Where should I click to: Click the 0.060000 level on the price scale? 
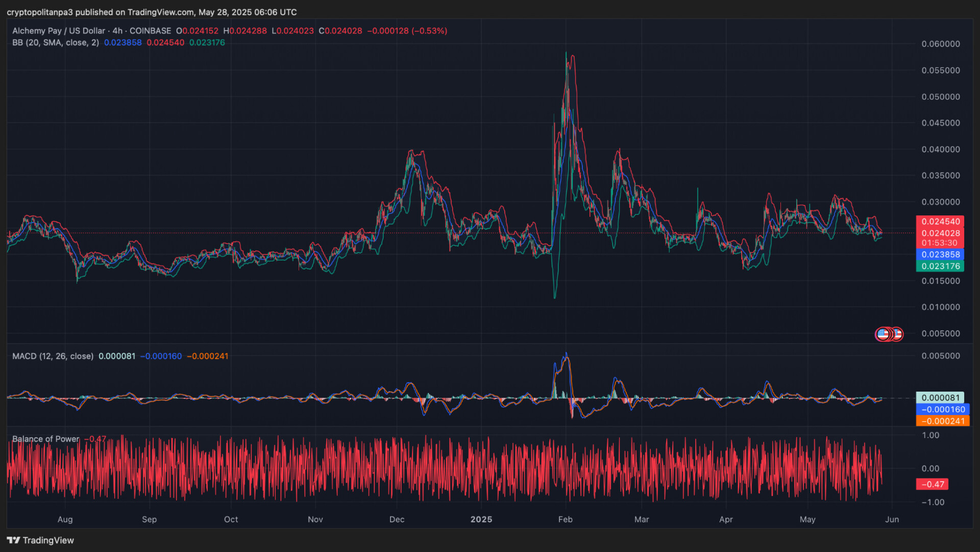click(x=940, y=44)
